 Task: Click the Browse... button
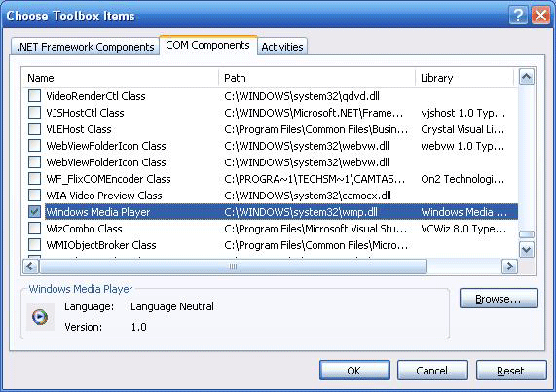coord(499,299)
